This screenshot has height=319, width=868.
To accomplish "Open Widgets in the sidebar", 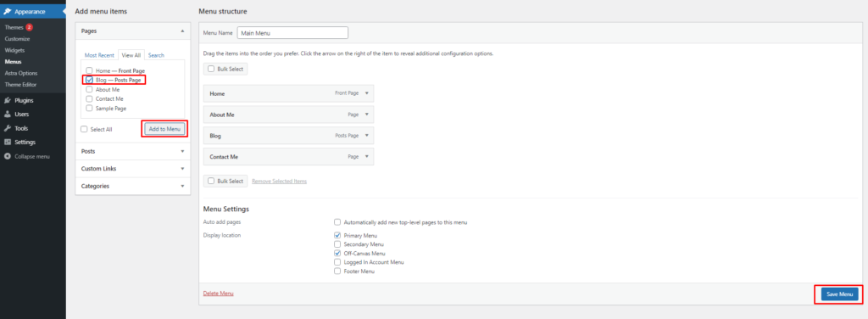I will pos(14,50).
